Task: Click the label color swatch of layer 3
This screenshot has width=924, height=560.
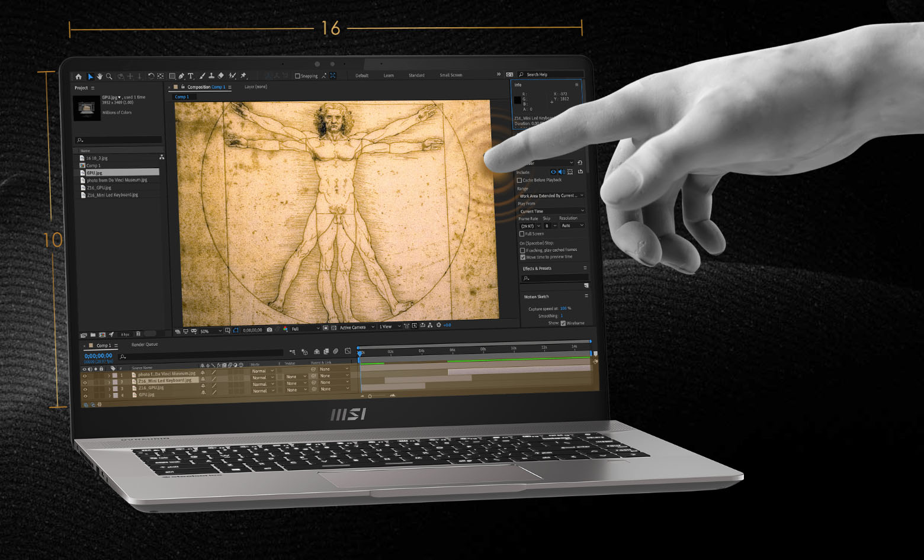Action: pyautogui.click(x=115, y=389)
